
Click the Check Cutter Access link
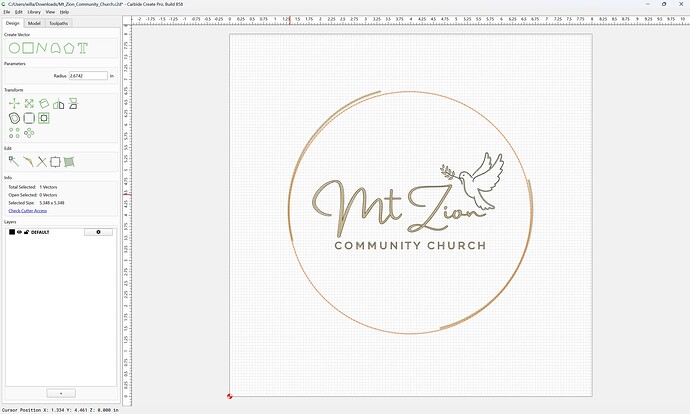point(28,211)
